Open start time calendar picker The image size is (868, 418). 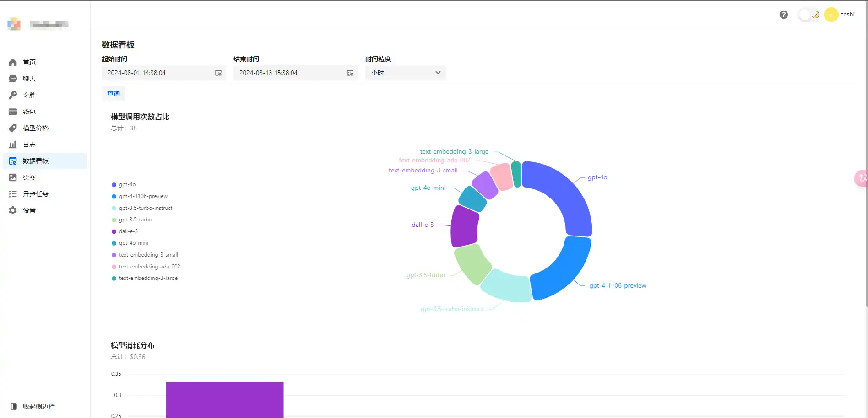[218, 73]
